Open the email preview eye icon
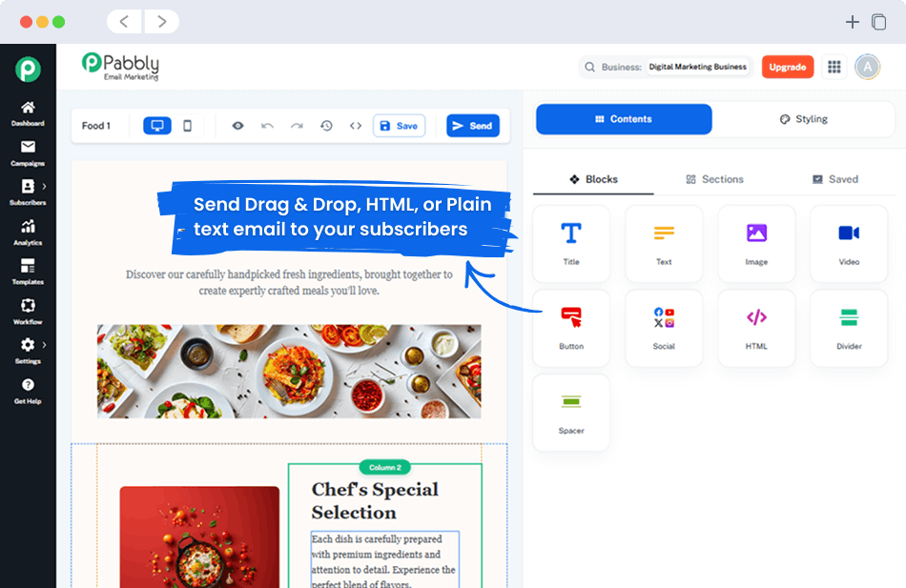The image size is (906, 588). [237, 125]
